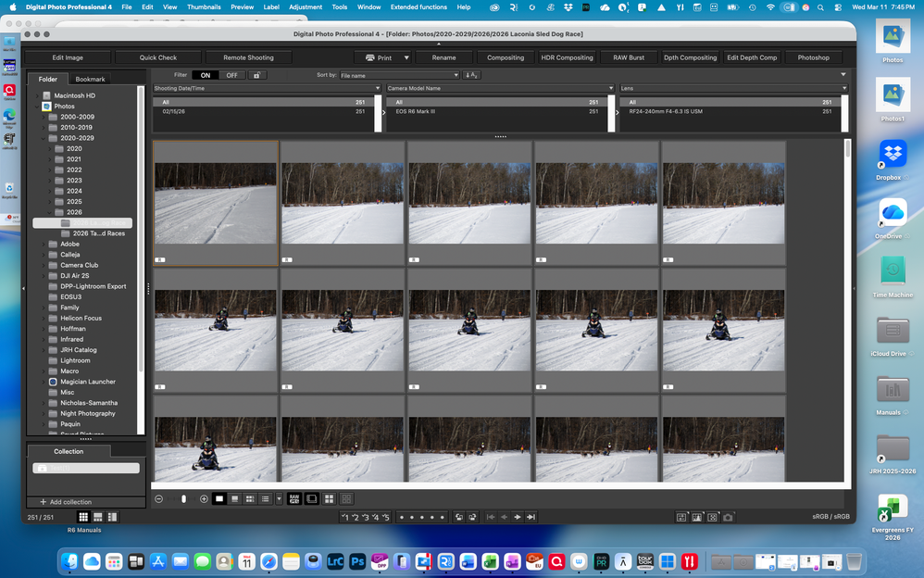Click the four-pane grid layout icon
This screenshot has height=578, width=924.
(x=329, y=499)
